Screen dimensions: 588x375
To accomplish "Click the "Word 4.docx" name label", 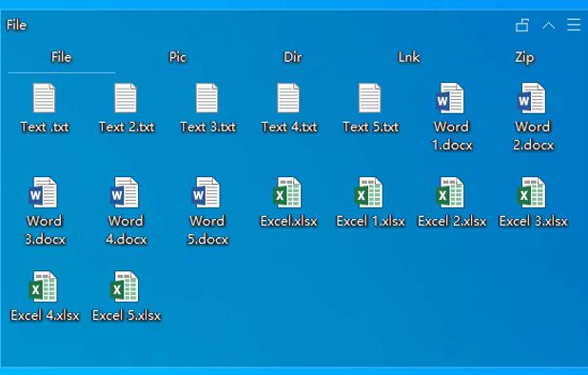I will pyautogui.click(x=127, y=230).
